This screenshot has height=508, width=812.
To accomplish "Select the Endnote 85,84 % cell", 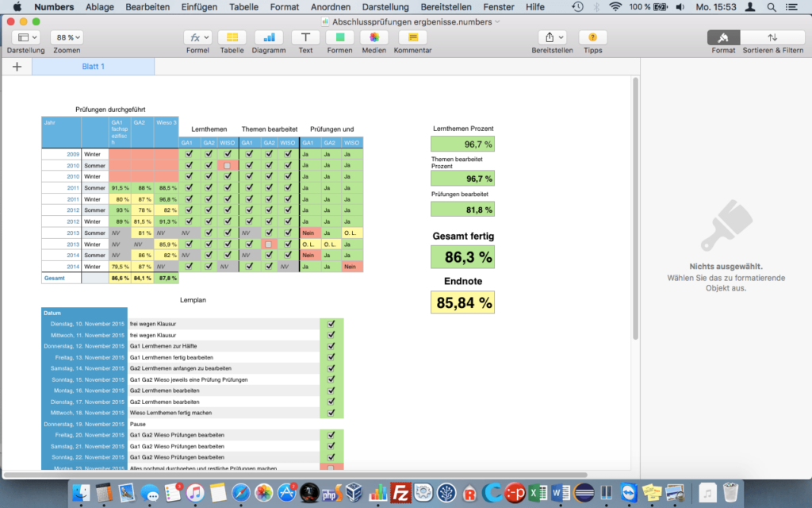I will 462,302.
